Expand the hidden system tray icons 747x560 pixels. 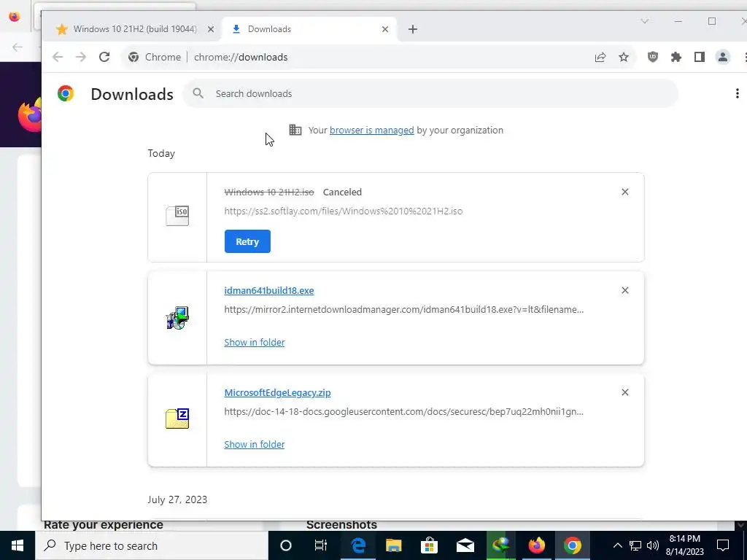tap(617, 545)
